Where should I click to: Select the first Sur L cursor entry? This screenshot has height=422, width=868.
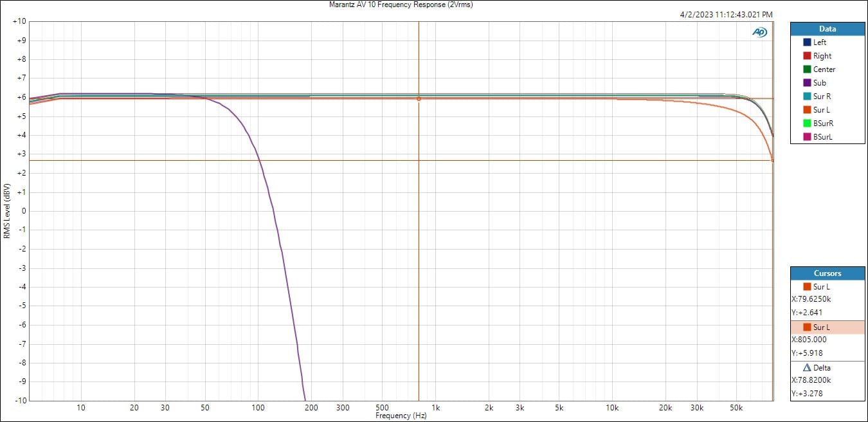tap(821, 287)
